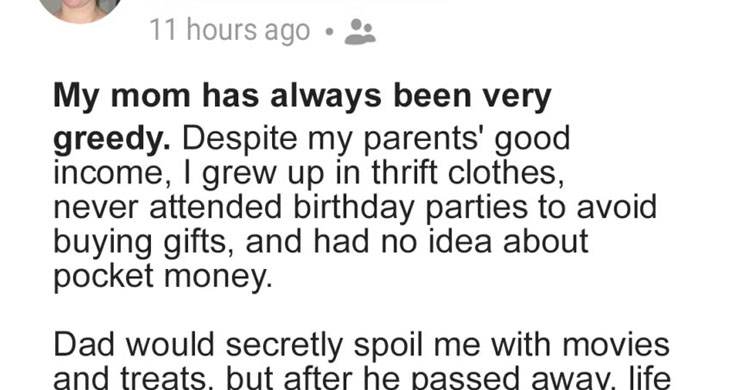Click the line 'income, I grew up in thrift clothes,'
The width and height of the screenshot is (730, 390).
309,175
